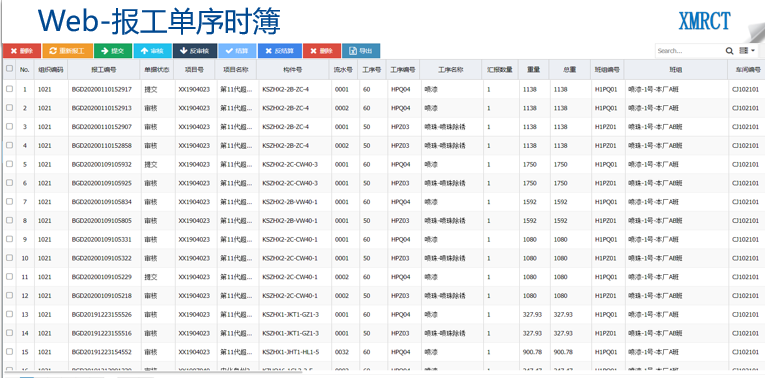Click report number BGD20200109105834
The image size is (765, 378).
101,202
